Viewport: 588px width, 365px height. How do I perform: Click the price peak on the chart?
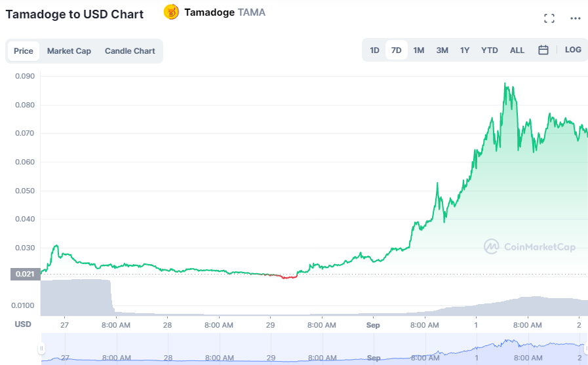pos(505,83)
